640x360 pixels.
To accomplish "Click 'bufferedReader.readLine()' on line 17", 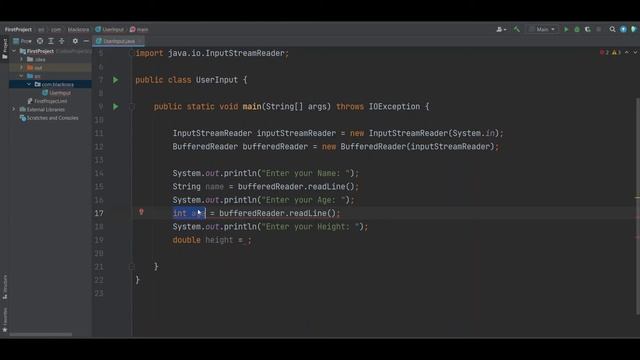I will point(277,213).
